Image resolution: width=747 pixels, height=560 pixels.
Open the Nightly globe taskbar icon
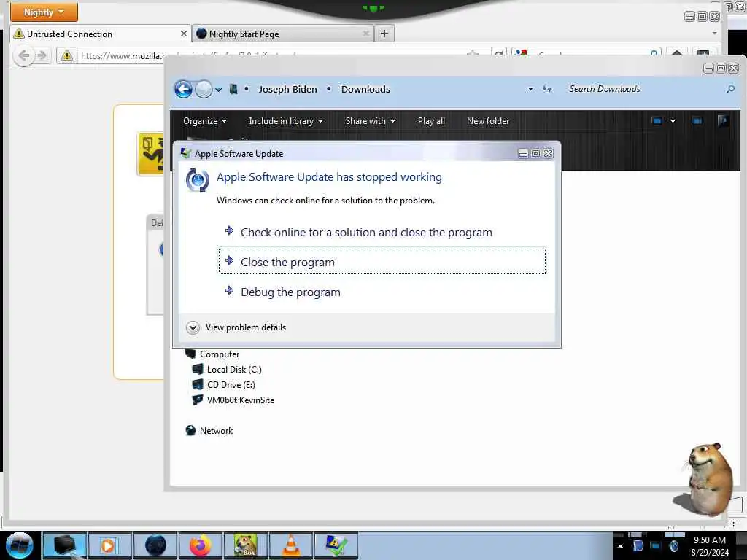pos(155,545)
